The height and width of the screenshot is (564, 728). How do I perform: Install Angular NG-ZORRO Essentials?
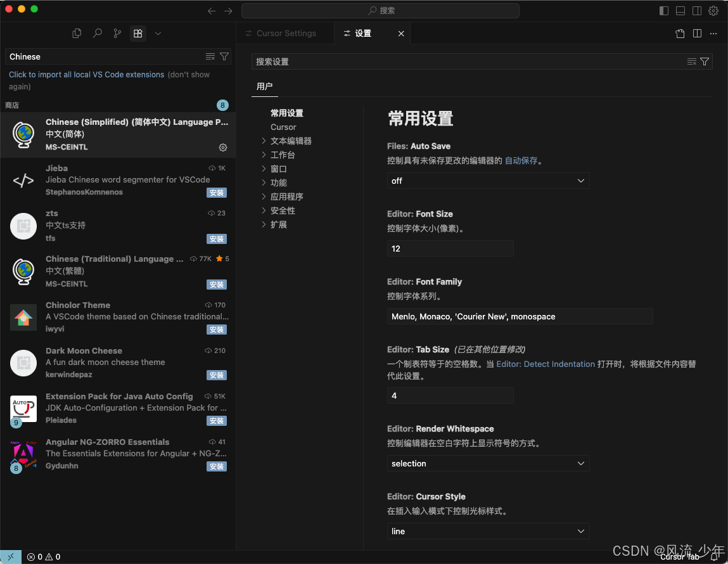(x=216, y=466)
